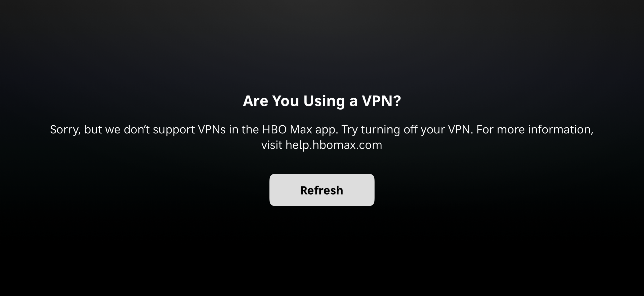644x296 pixels.
Task: Click "Are You" at the heading start
Action: pos(271,101)
